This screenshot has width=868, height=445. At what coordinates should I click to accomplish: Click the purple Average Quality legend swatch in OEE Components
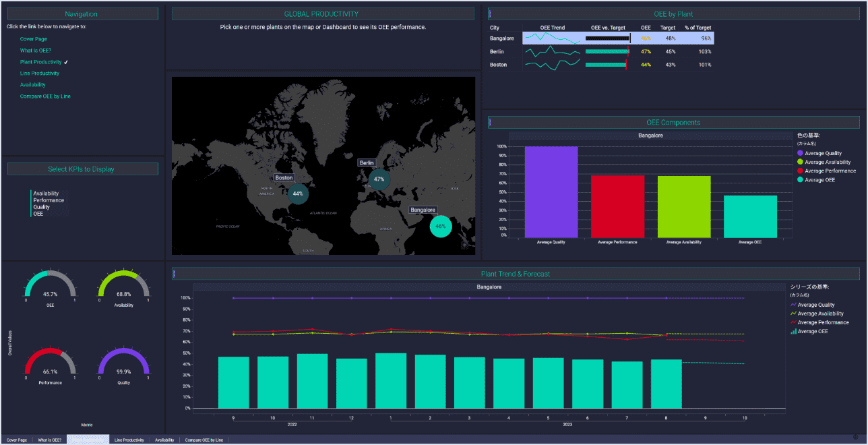800,153
